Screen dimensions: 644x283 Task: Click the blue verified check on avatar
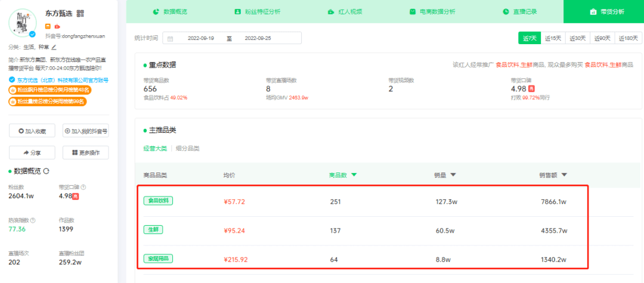[x=32, y=34]
